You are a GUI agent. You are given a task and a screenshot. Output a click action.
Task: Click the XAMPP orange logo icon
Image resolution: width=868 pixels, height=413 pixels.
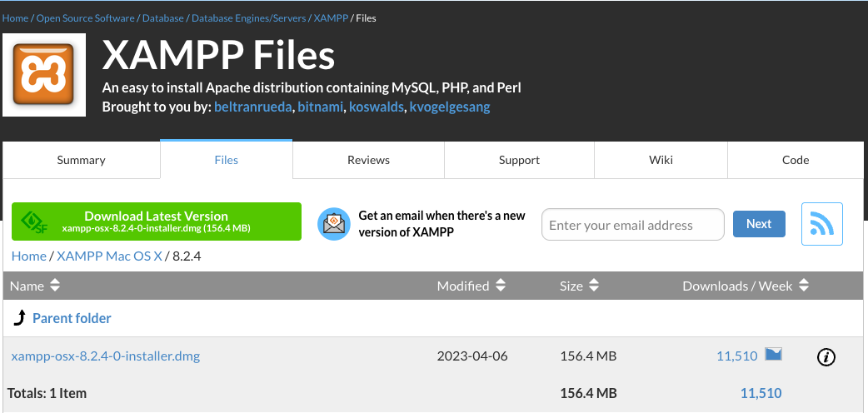point(44,75)
